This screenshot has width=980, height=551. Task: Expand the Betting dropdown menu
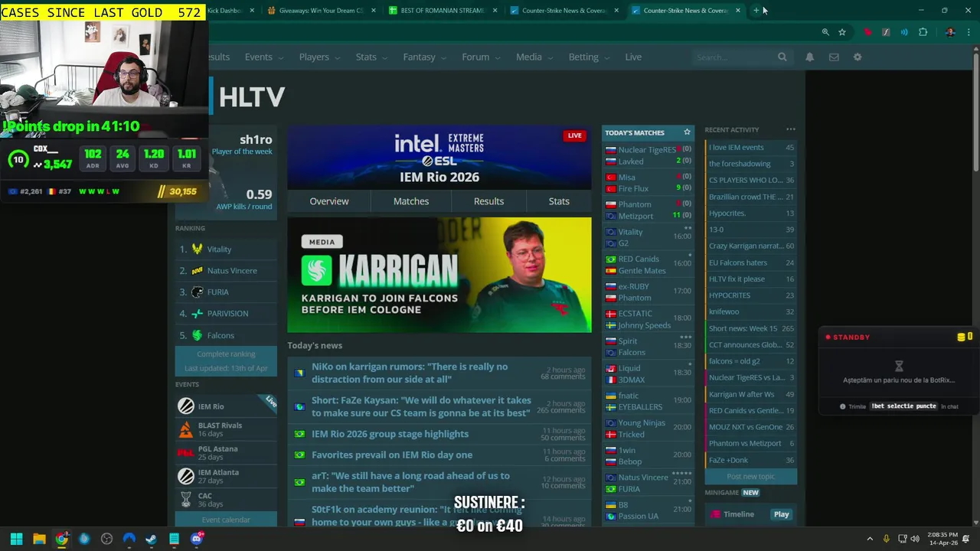point(588,57)
